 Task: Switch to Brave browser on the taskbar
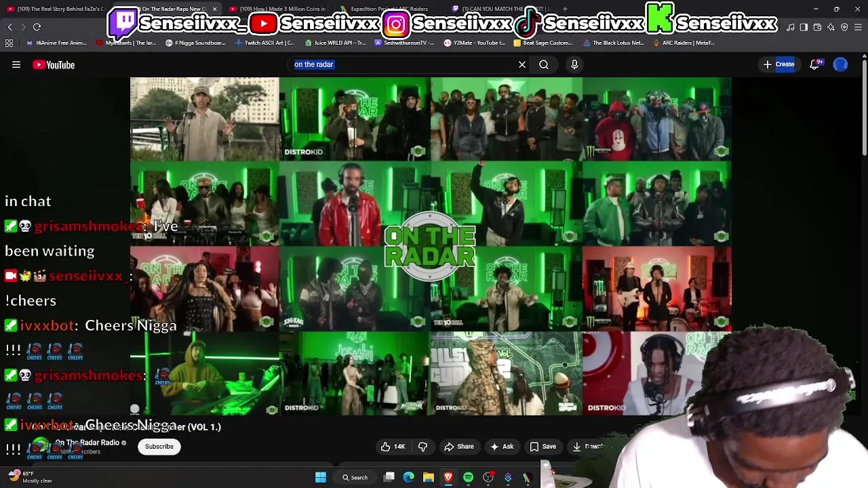pyautogui.click(x=448, y=478)
